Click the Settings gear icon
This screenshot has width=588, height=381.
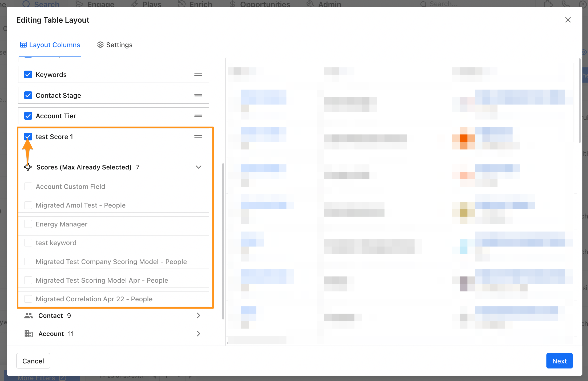tap(100, 45)
